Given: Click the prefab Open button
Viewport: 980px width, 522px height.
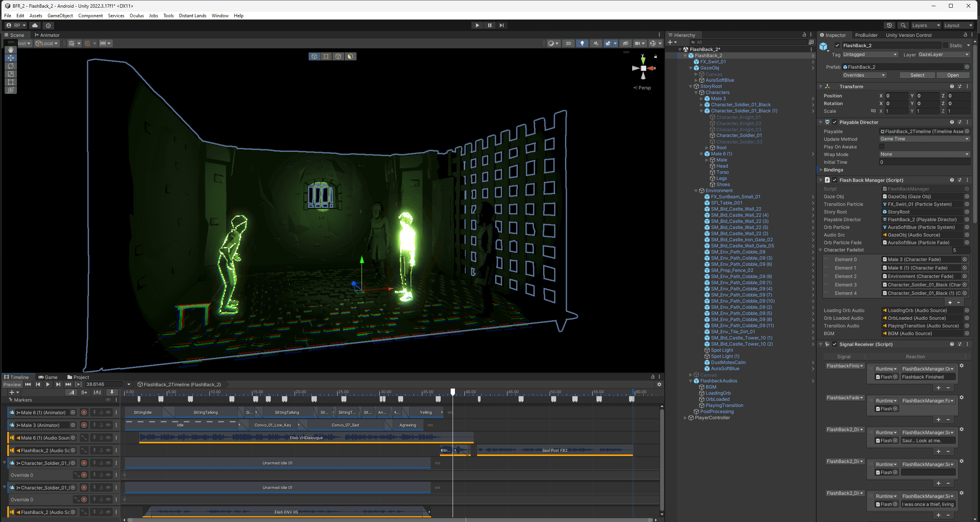Looking at the screenshot, I should coord(953,75).
